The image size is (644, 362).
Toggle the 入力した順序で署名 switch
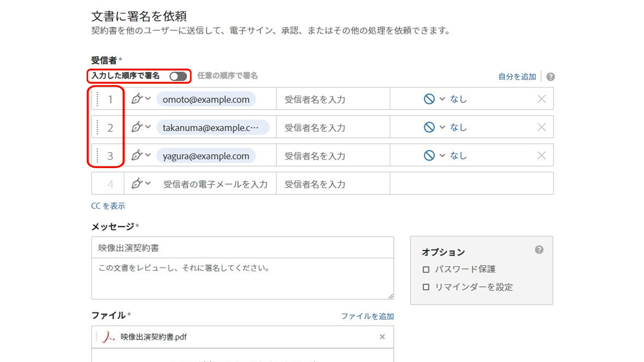(x=178, y=76)
